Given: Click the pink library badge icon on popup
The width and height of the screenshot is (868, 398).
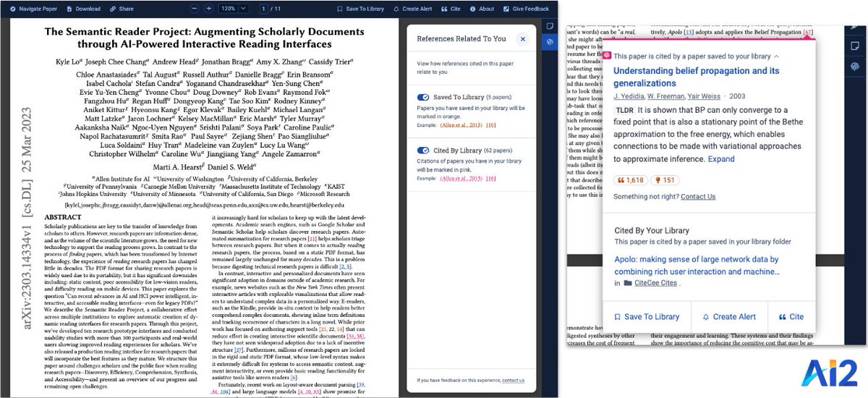Looking at the screenshot, I should (607, 56).
